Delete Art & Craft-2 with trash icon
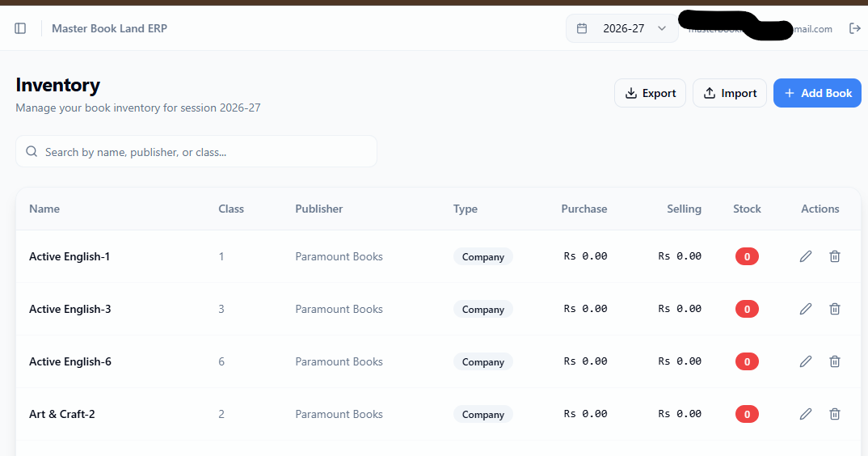Screen dimensions: 868x456 (x=835, y=415)
